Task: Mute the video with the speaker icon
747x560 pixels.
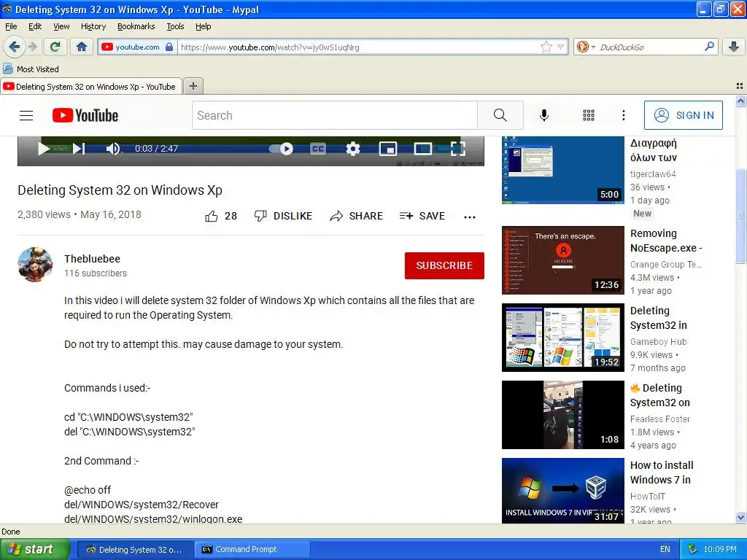Action: pyautogui.click(x=112, y=149)
